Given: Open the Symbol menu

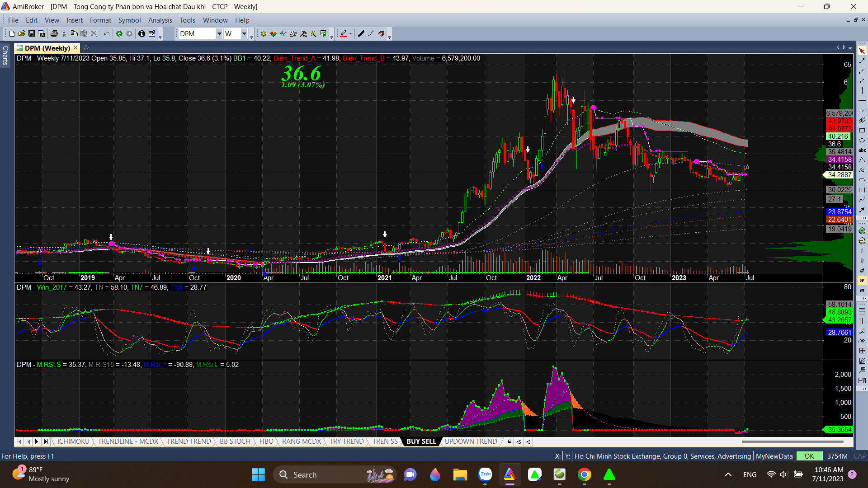Looking at the screenshot, I should (x=129, y=20).
